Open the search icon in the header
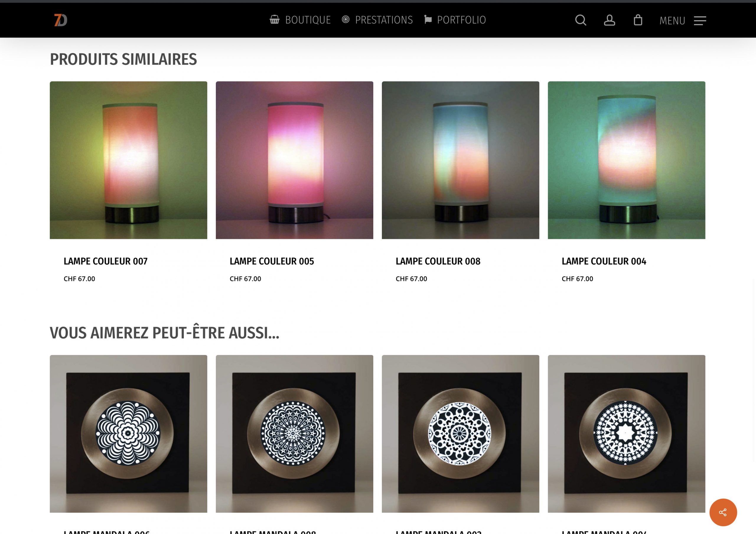756x534 pixels. 581,20
